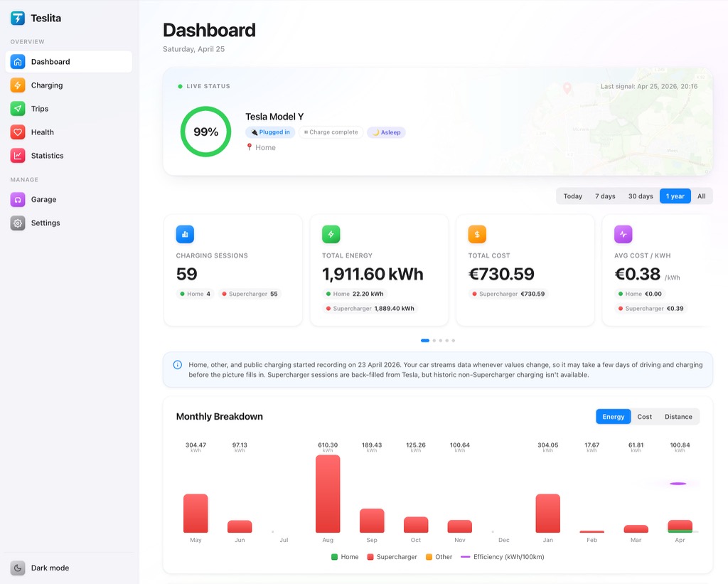Open Trips via its arrow icon
The image size is (728, 584).
click(x=18, y=109)
